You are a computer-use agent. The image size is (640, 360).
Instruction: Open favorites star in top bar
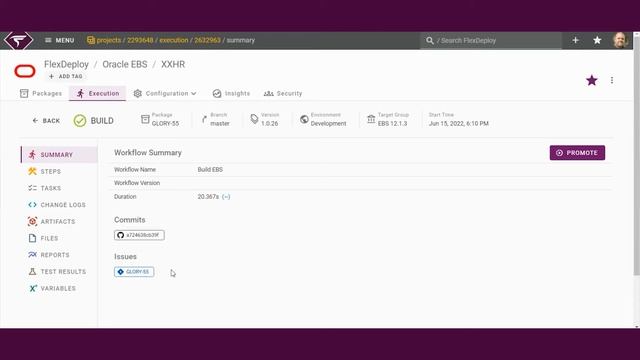(597, 40)
